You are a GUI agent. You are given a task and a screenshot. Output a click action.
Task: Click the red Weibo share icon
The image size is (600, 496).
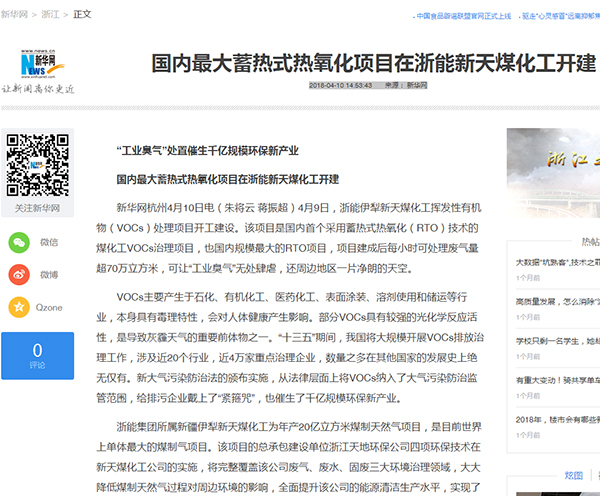pyautogui.click(x=19, y=274)
